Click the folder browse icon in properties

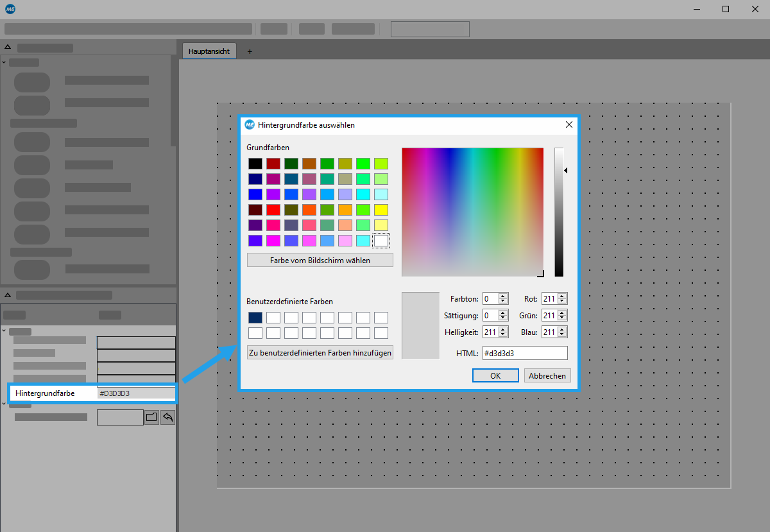click(151, 417)
